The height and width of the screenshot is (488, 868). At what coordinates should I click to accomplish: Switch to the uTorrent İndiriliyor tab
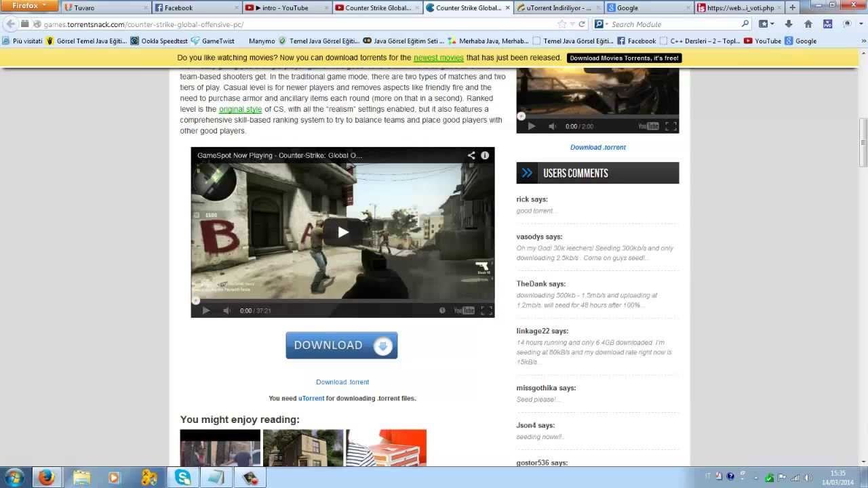click(x=559, y=8)
